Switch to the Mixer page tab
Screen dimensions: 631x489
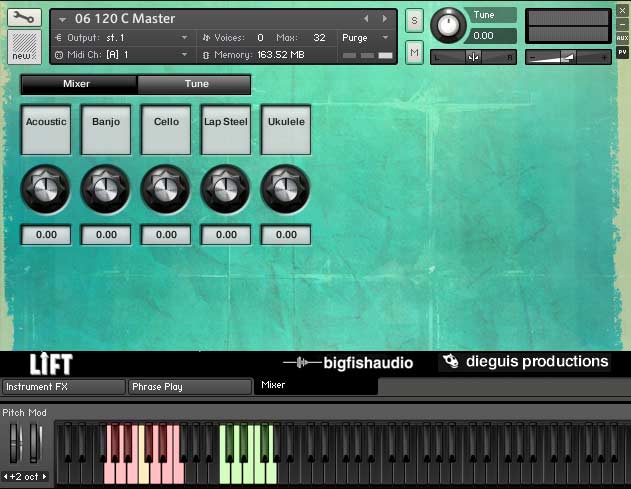click(x=79, y=84)
